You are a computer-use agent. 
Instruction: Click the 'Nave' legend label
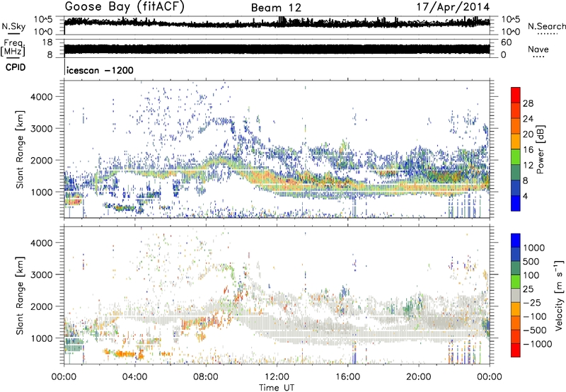(x=538, y=49)
